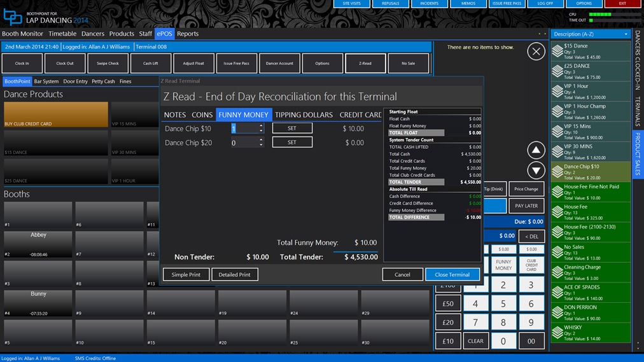644x362 pixels.
Task: Switch to the NOTES tab
Action: (175, 115)
